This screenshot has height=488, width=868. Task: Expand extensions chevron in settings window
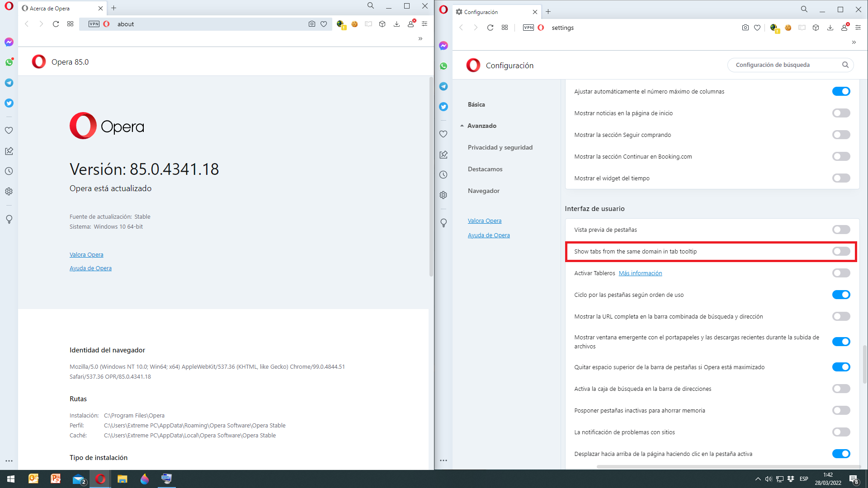click(854, 42)
